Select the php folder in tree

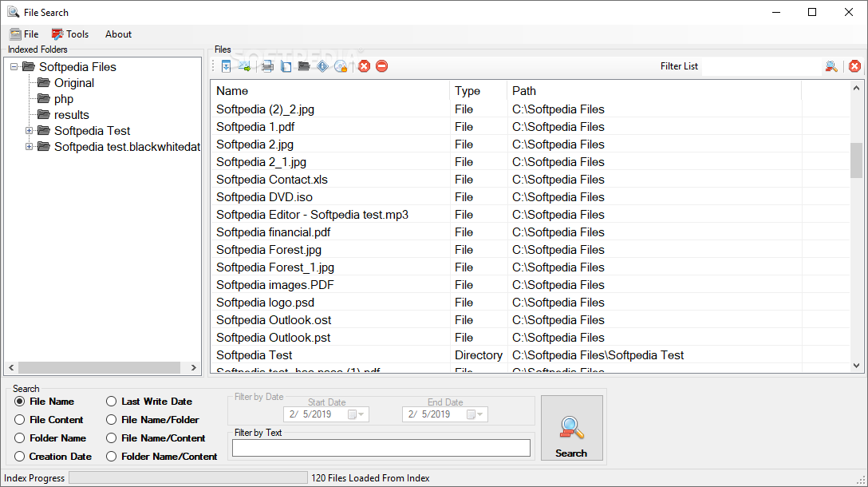[64, 99]
